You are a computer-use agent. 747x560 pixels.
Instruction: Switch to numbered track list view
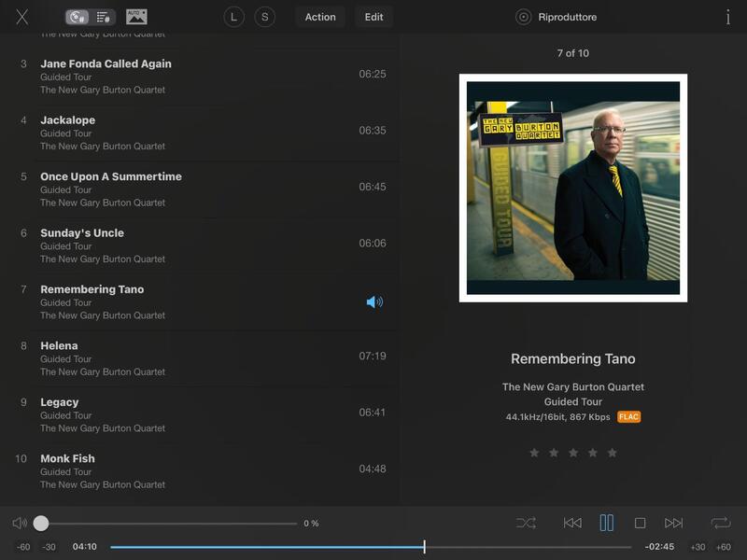point(104,17)
